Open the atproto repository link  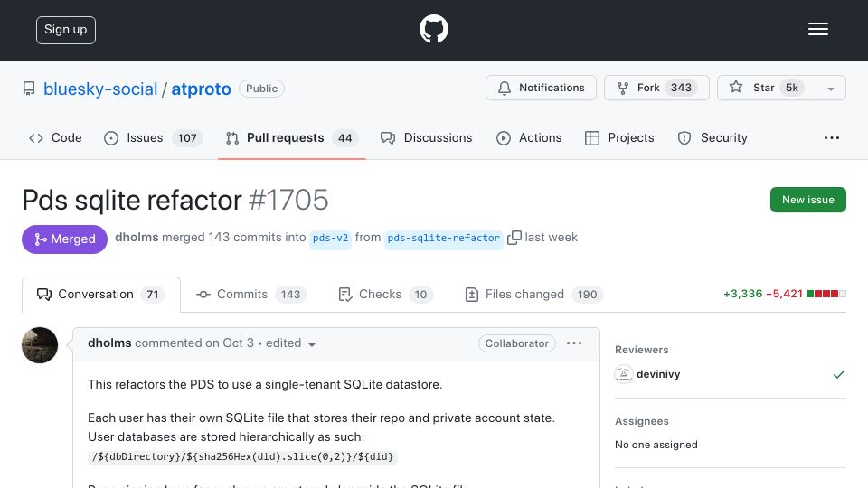point(201,89)
